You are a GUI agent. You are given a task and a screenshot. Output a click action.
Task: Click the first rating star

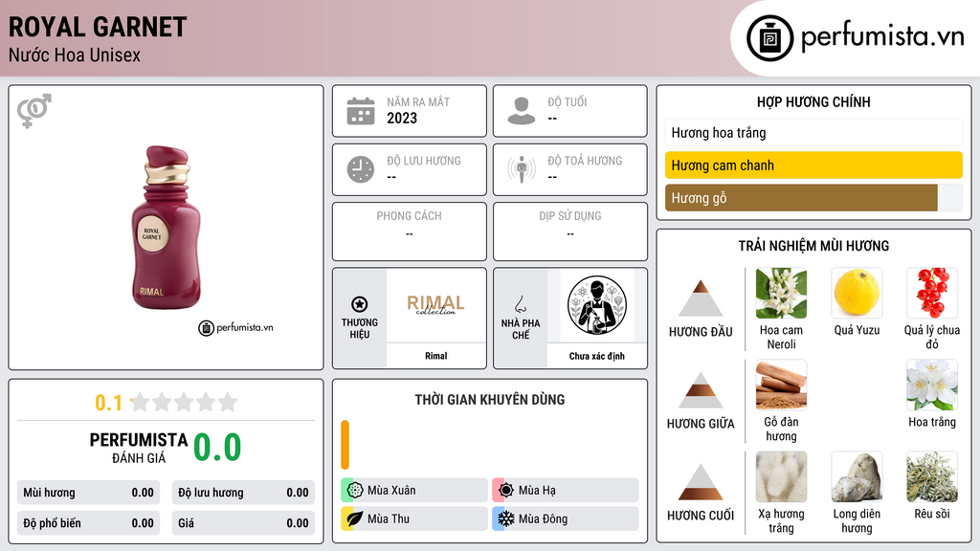point(141,402)
